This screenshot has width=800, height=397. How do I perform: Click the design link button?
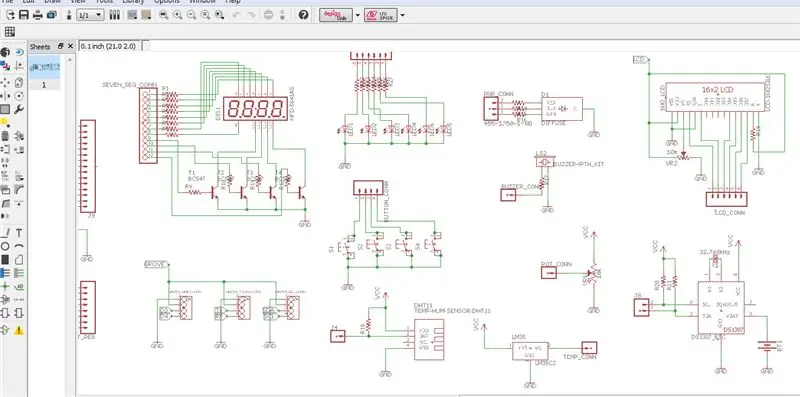[336, 15]
